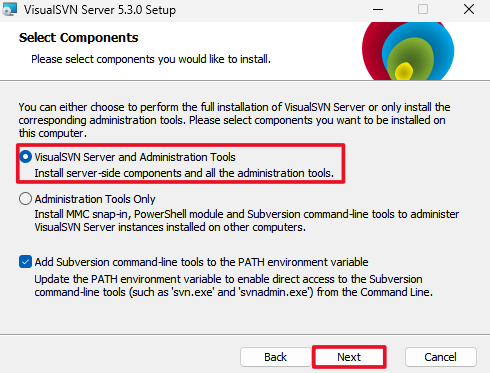Click the 'Administration Tools Only' label text
This screenshot has height=373, width=490.
[x=95, y=199]
